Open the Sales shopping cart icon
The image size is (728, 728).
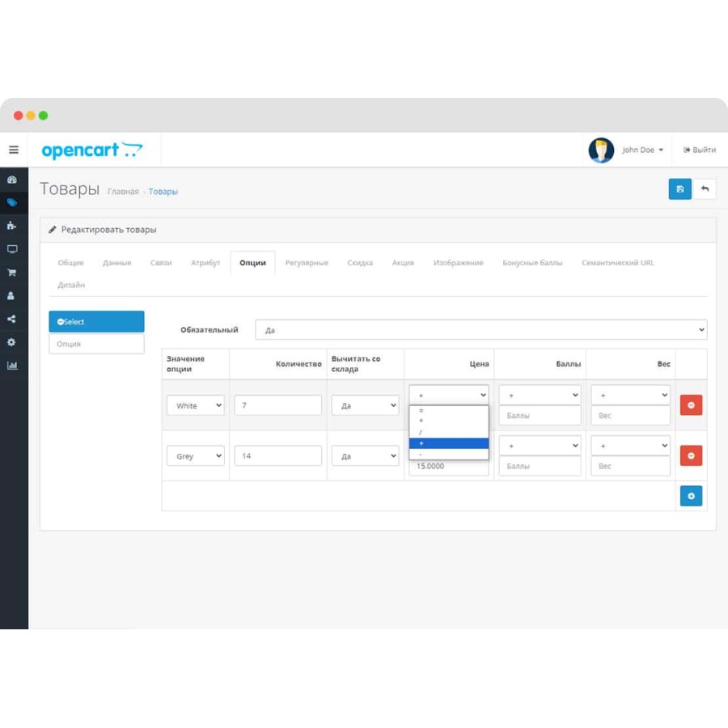12,273
